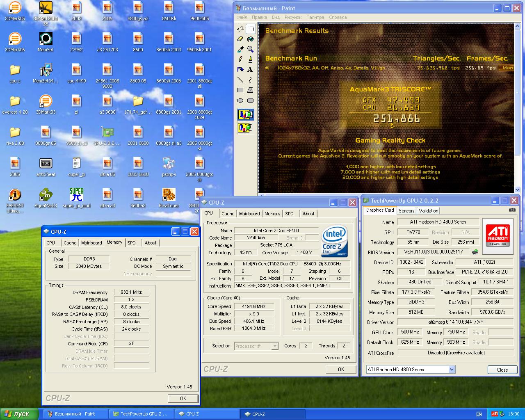Click the DRAM Frequency 932.1 MHz field
The height and width of the screenshot is (420, 525).
click(131, 292)
